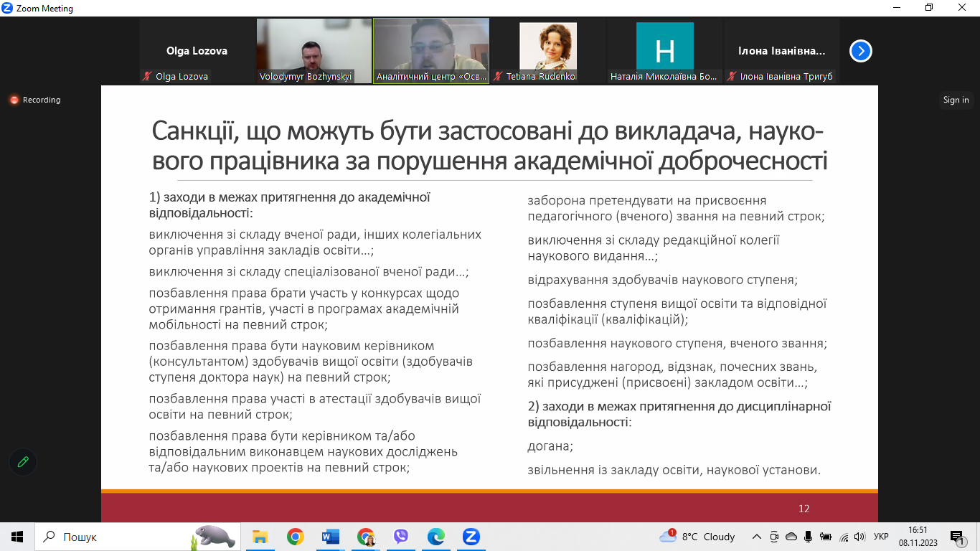
Task: Select Volodymyr Bozhynskyi's video thumbnail
Action: pyautogui.click(x=314, y=51)
